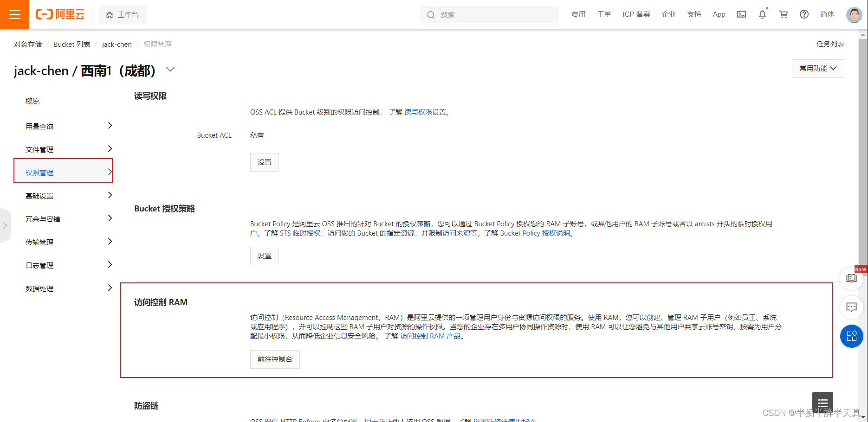Viewport: 868px width, 422px height.
Task: Open the 支持 support menu
Action: click(694, 14)
